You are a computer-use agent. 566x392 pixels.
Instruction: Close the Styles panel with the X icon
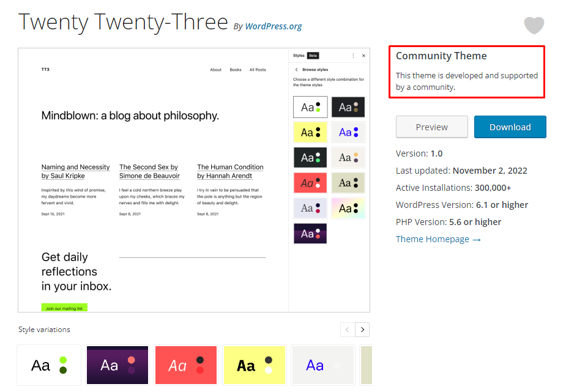365,55
